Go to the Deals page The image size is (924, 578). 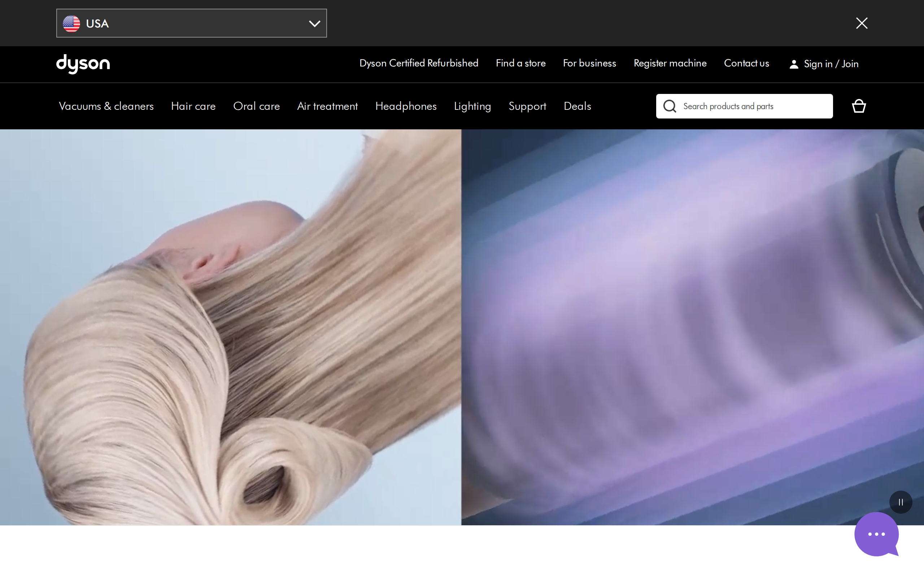tap(577, 106)
